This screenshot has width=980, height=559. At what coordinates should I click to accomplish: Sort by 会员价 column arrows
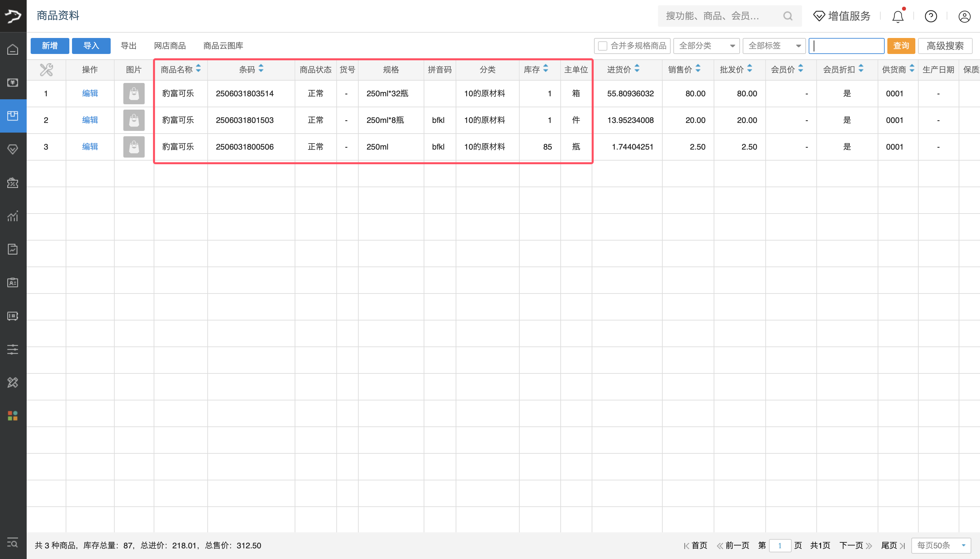[801, 68]
